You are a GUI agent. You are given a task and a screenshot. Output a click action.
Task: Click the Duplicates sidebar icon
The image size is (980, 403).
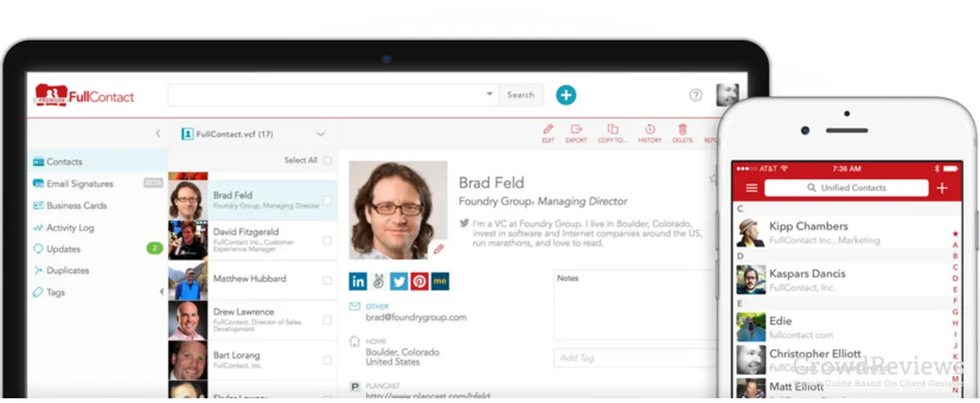38,271
